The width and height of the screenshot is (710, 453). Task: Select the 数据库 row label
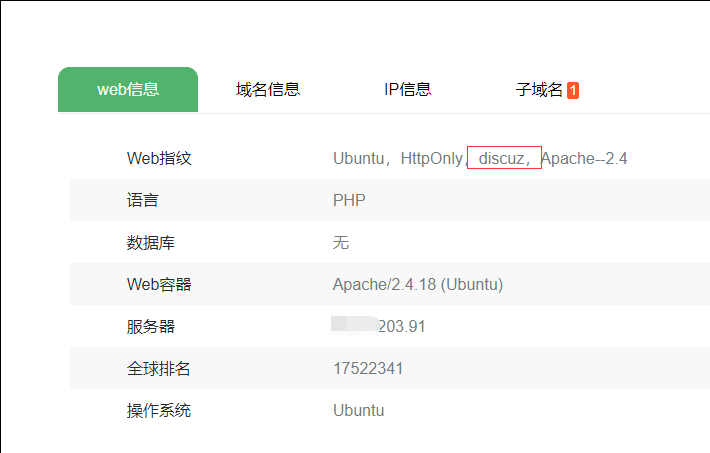151,243
